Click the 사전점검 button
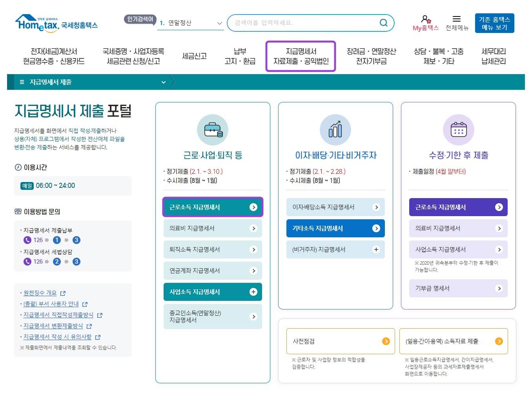This screenshot has width=532, height=395. (x=340, y=341)
